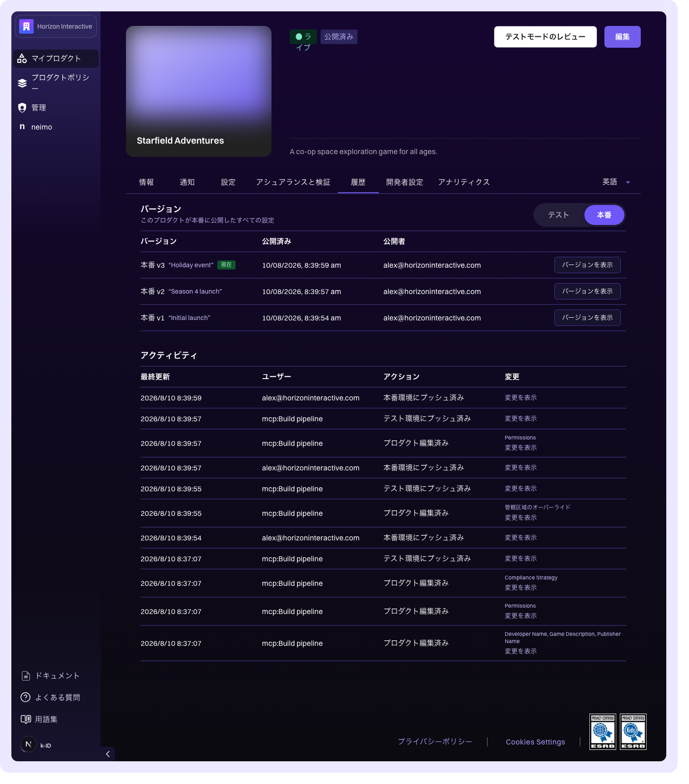
Task: Open the 開発者設定 tab
Action: pos(405,182)
